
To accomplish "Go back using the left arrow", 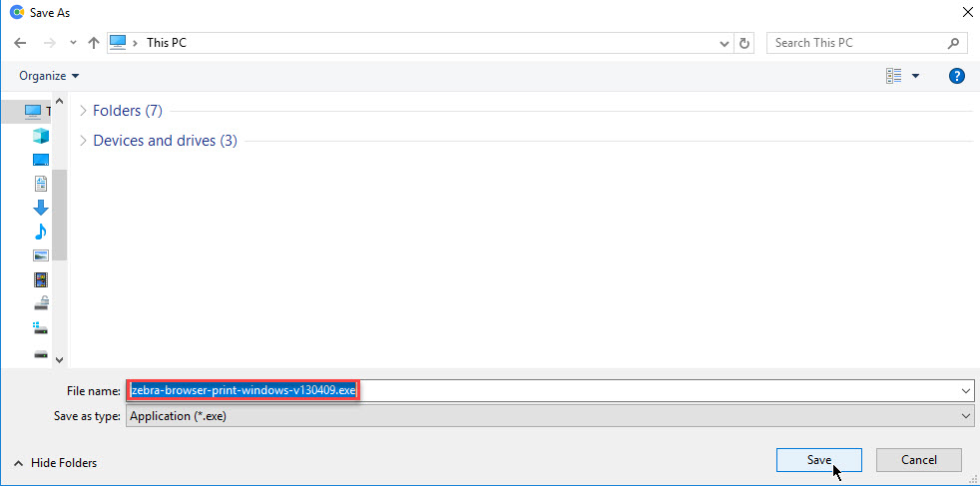I will click(x=20, y=43).
